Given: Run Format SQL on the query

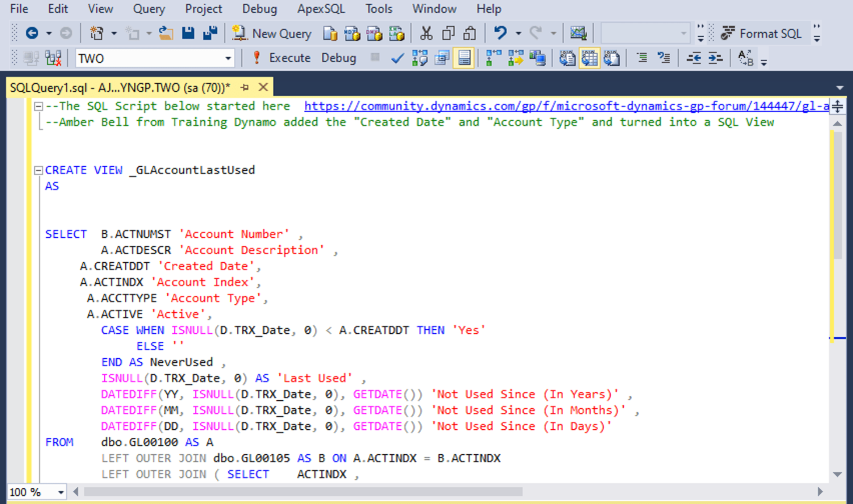Looking at the screenshot, I should pos(763,33).
